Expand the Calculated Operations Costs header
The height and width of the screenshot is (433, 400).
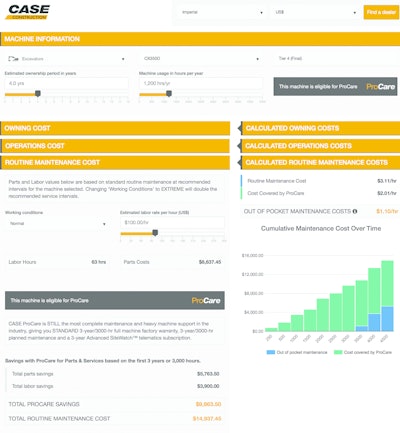pos(320,146)
